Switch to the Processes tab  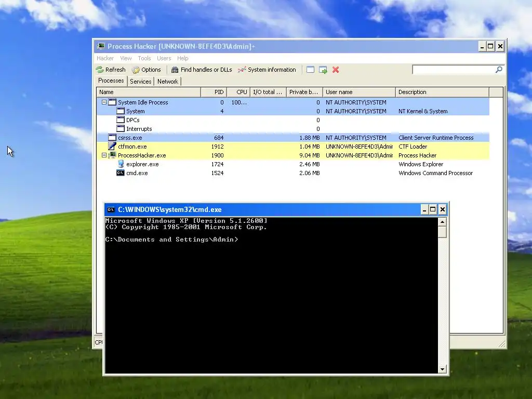pyautogui.click(x=111, y=81)
